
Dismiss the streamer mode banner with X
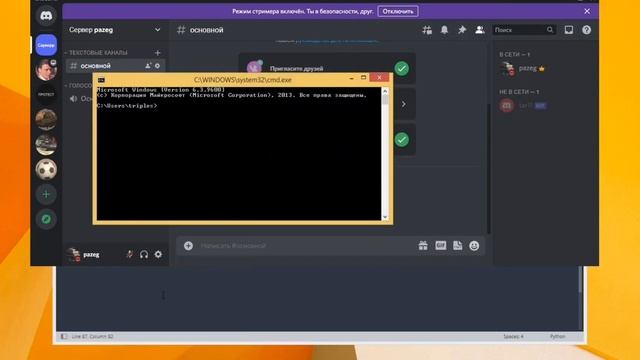point(587,11)
